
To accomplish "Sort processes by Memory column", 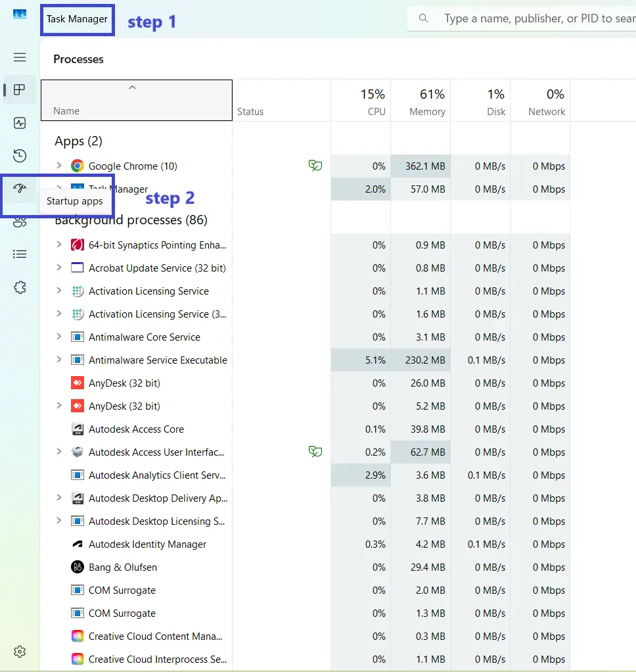I will coord(420,102).
